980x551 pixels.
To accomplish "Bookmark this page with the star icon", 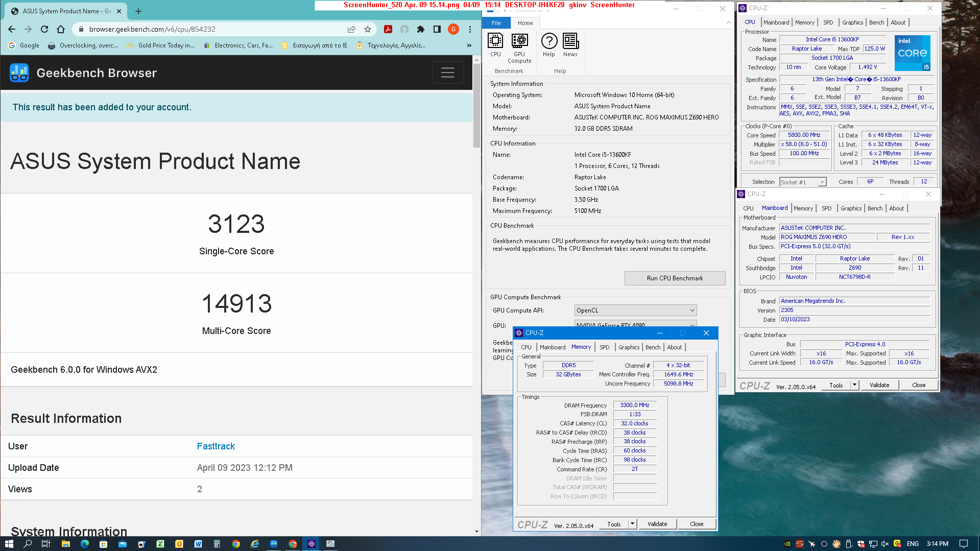I will 368,29.
